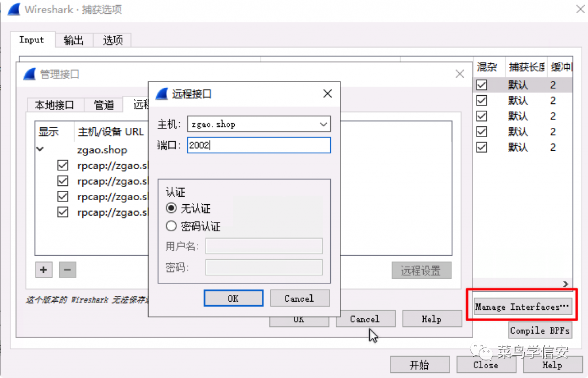Uncheck third rpcap://zgao.shop interface checkbox
Screen dimensions: 588x378
(63, 196)
